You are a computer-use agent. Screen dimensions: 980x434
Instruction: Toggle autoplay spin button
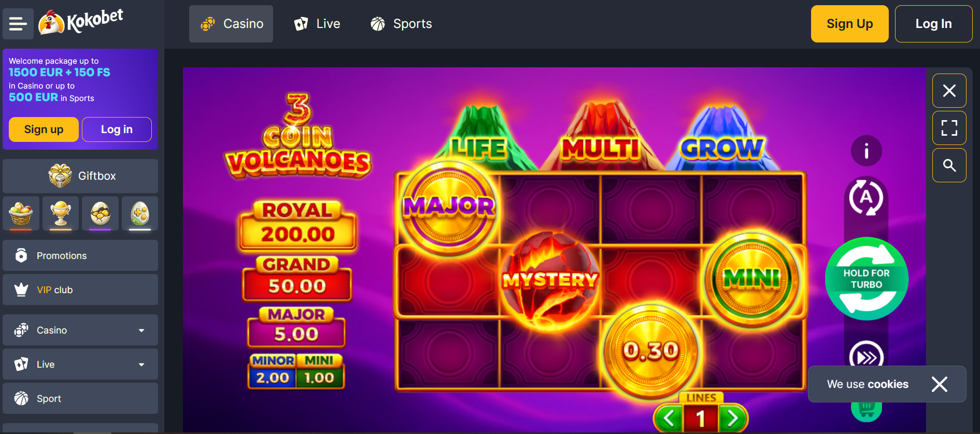866,197
